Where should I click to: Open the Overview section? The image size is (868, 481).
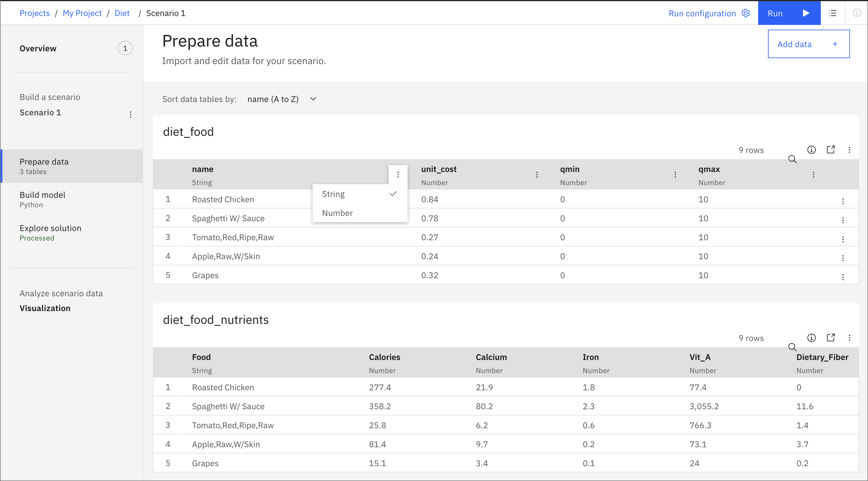pos(38,48)
